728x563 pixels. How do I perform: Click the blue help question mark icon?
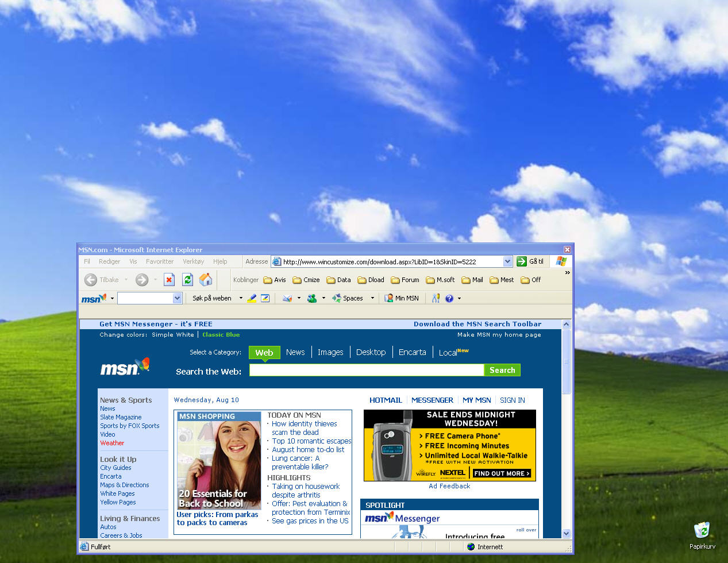coord(449,298)
